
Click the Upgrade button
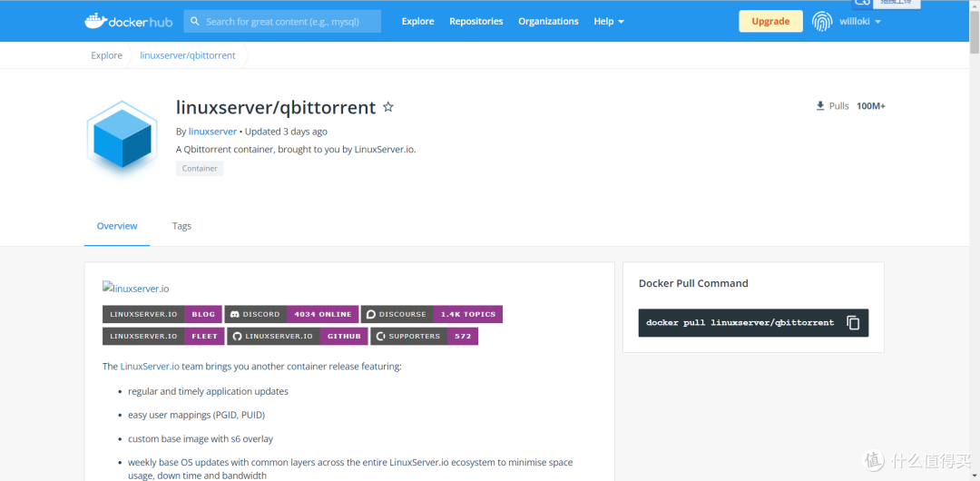click(770, 21)
